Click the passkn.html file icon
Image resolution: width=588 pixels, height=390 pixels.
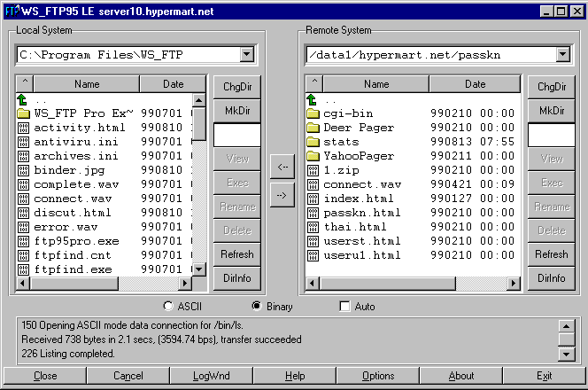coord(313,213)
